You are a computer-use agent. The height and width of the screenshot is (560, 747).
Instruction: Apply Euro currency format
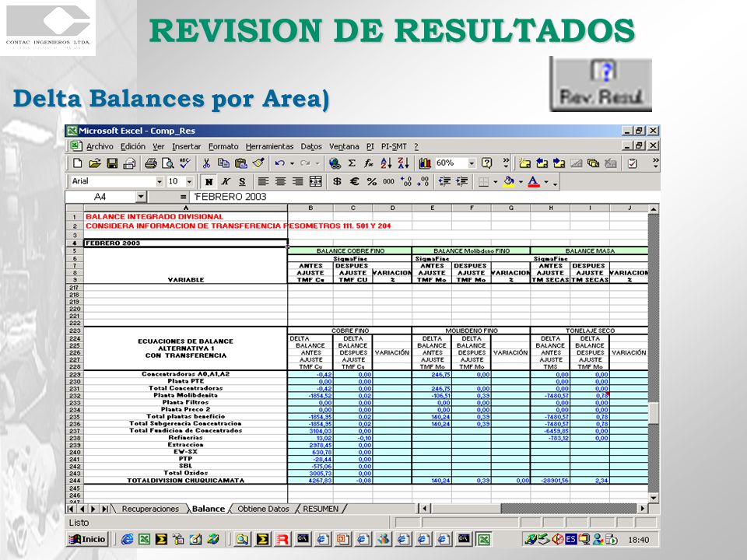[354, 181]
